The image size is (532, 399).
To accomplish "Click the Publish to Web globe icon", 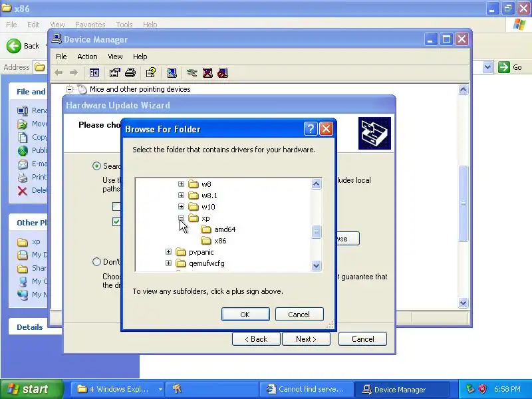I will [23, 150].
